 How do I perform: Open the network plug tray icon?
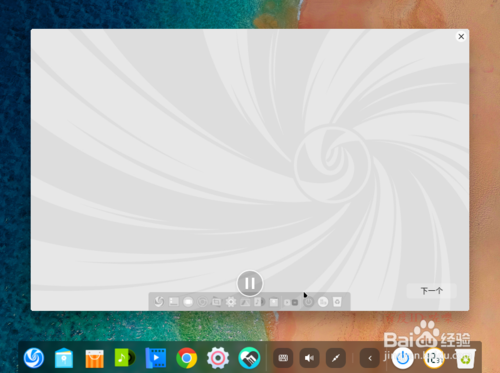coord(336,358)
